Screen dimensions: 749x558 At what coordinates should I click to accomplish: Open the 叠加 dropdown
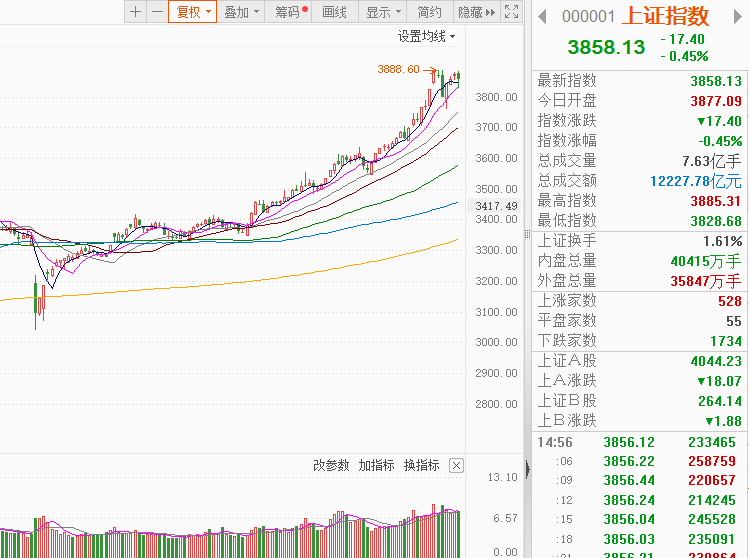tap(241, 11)
